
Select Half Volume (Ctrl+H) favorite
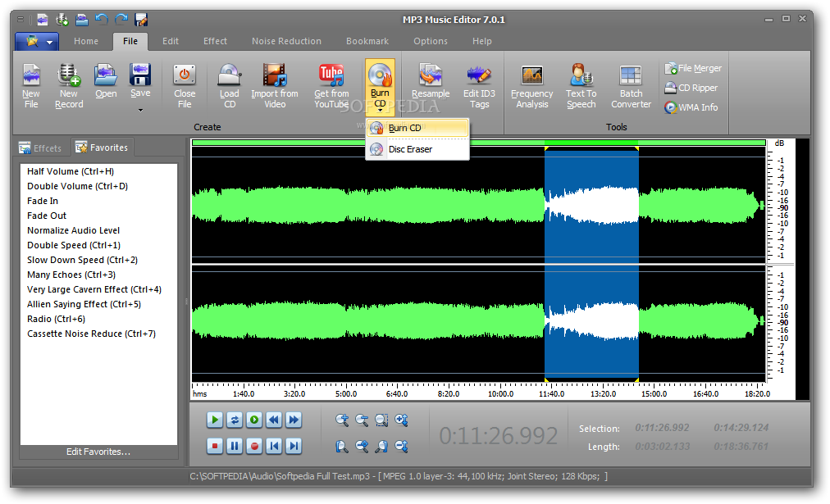(x=71, y=171)
